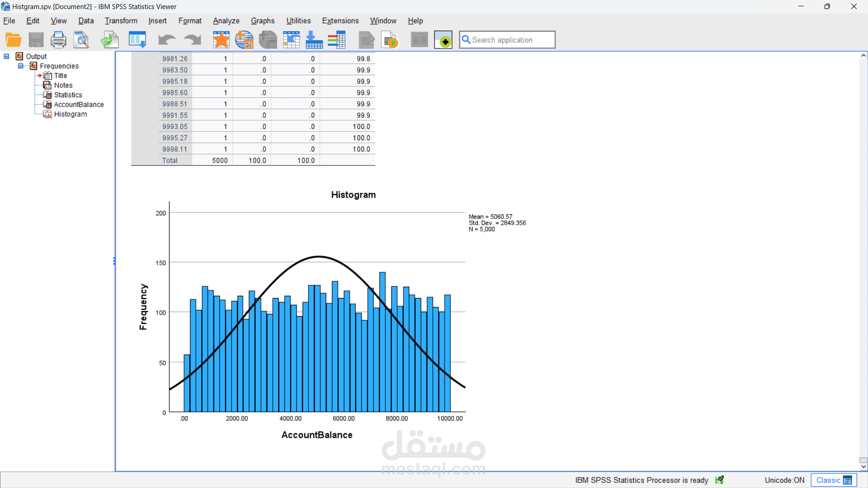Open Print Preview magnifier icon
868x488 pixels.
[x=81, y=40]
